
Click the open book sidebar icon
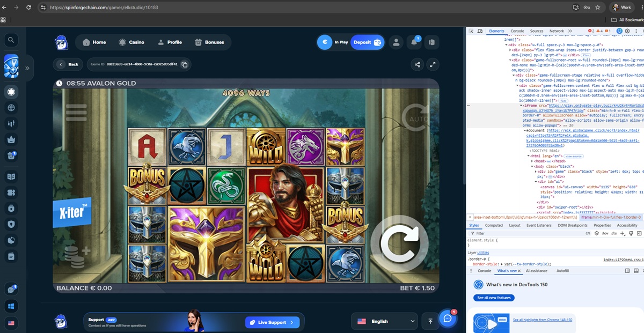coord(11,176)
